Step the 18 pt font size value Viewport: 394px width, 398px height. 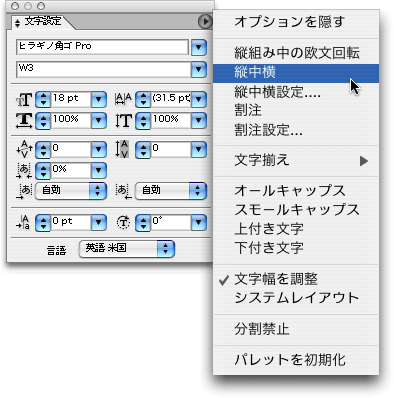pyautogui.click(x=43, y=99)
